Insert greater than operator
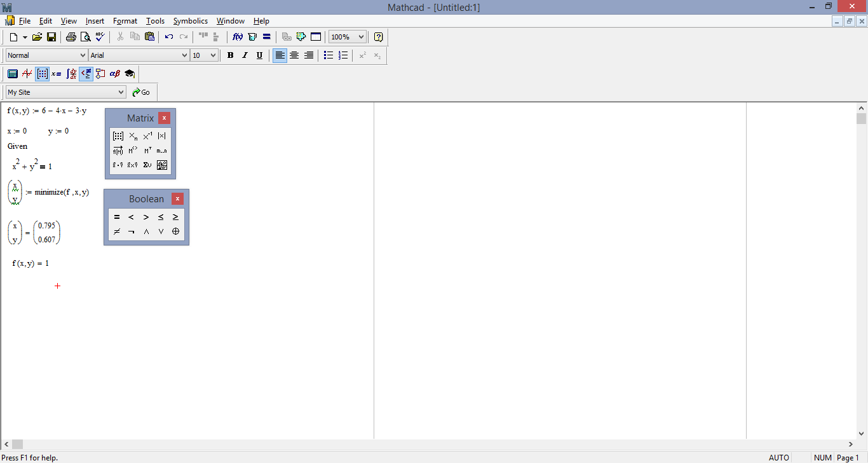The width and height of the screenshot is (868, 463). coord(146,217)
